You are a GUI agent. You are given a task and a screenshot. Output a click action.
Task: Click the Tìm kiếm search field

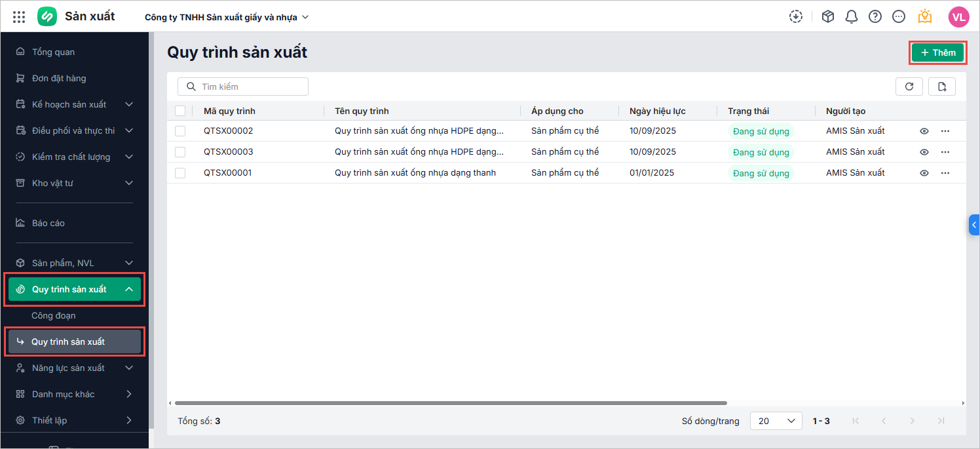pyautogui.click(x=243, y=87)
